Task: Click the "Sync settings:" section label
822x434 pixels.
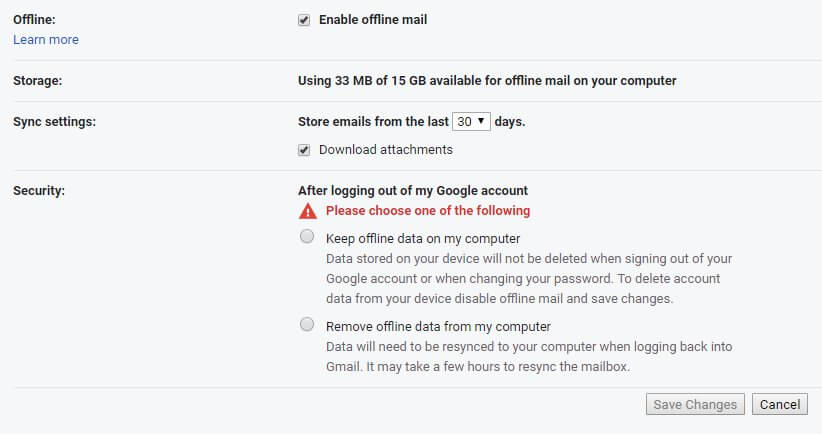Action: (55, 122)
